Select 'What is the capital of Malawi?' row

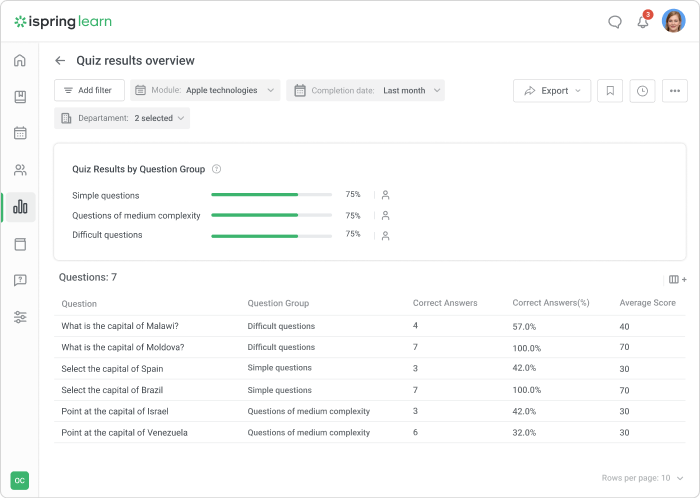click(x=370, y=326)
